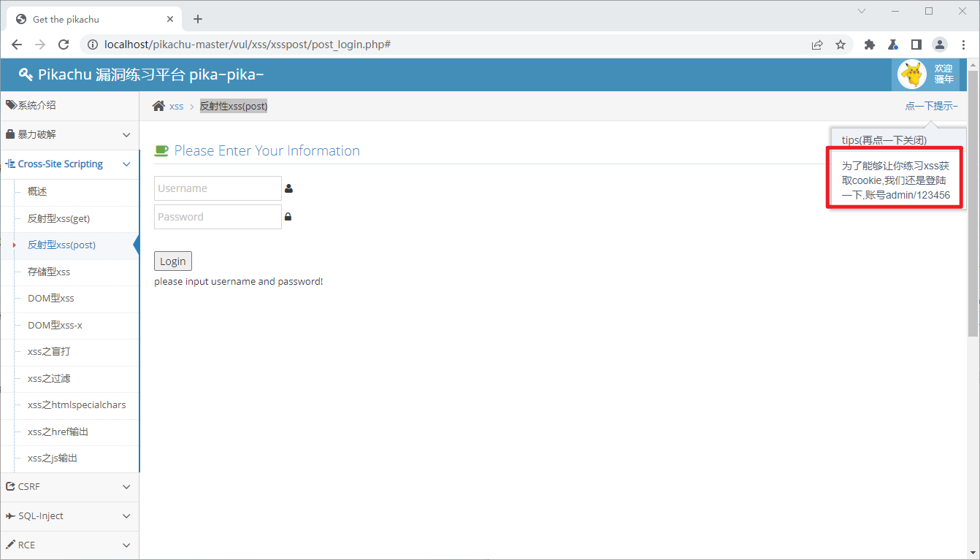This screenshot has height=560, width=980.
Task: Expand the 暴力破解 sidebar section
Action: pos(69,135)
